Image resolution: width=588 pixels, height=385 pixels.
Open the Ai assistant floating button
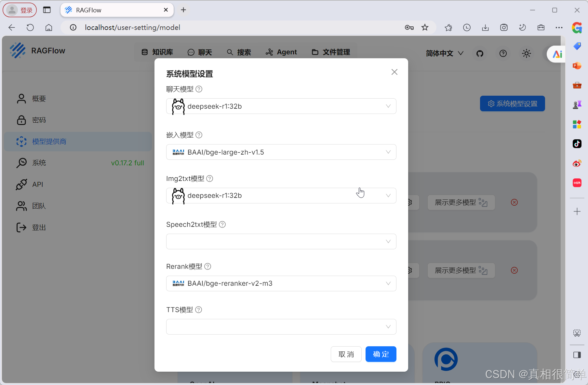coord(557,54)
